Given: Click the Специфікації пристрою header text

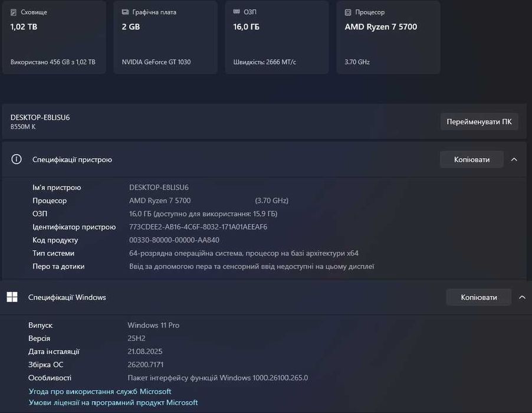Looking at the screenshot, I should pyautogui.click(x=73, y=159).
